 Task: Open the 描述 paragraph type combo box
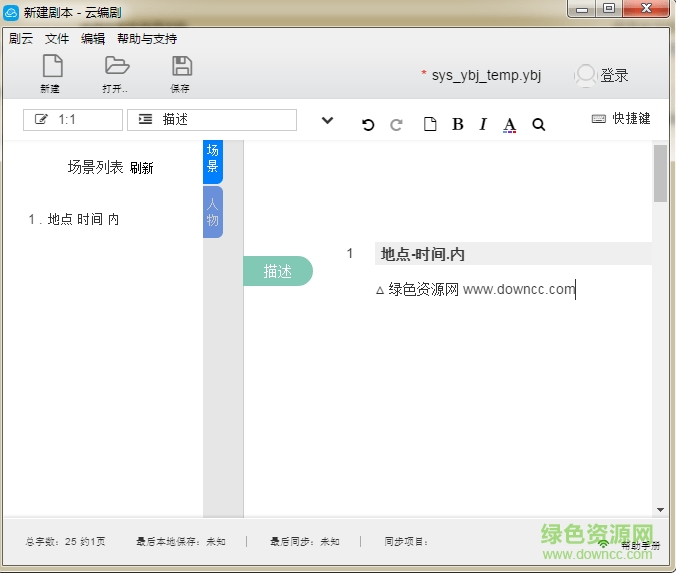click(x=212, y=120)
